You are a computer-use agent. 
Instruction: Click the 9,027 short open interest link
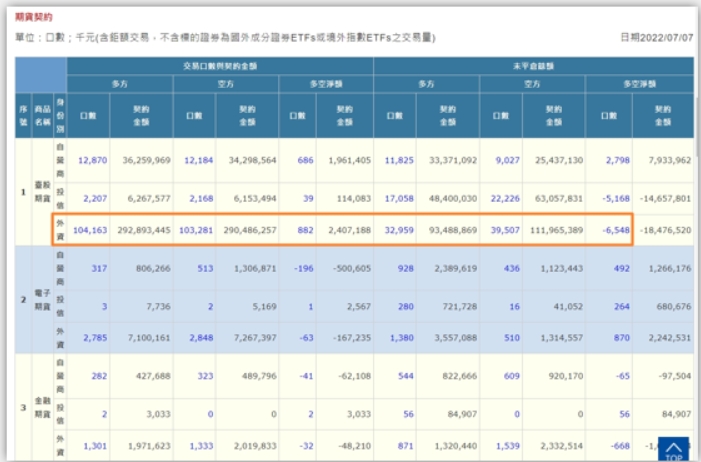507,160
